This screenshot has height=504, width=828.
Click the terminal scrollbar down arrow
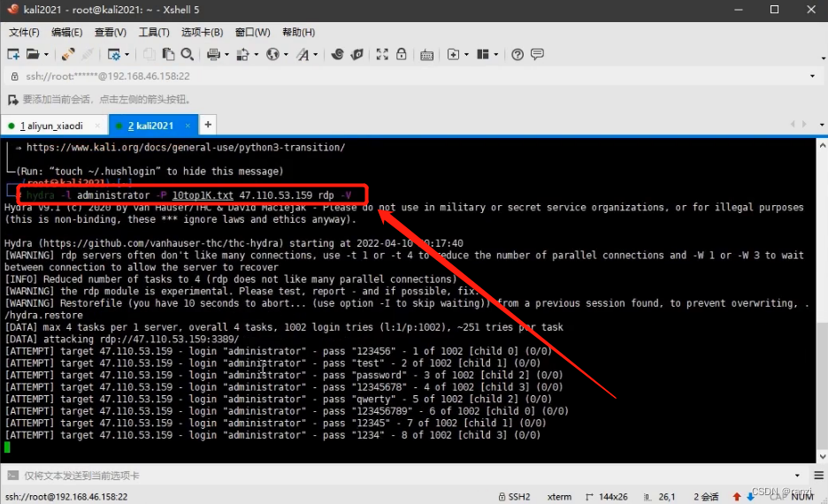(x=822, y=457)
